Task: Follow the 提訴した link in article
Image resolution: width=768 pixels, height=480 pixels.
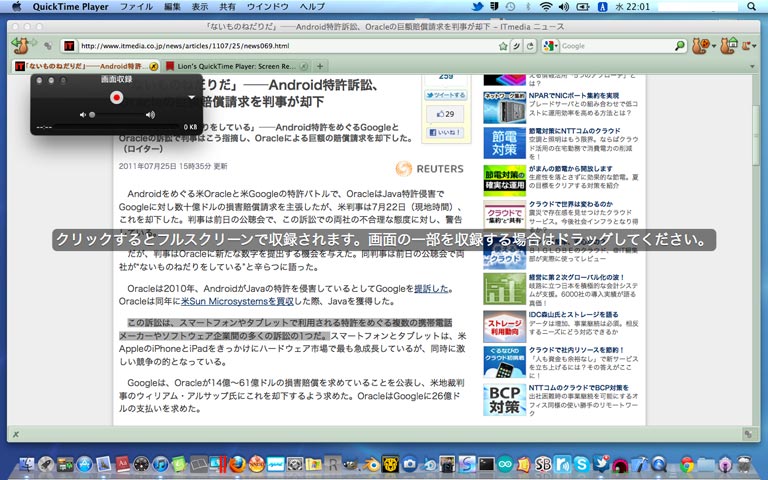Action: pyautogui.click(x=431, y=288)
